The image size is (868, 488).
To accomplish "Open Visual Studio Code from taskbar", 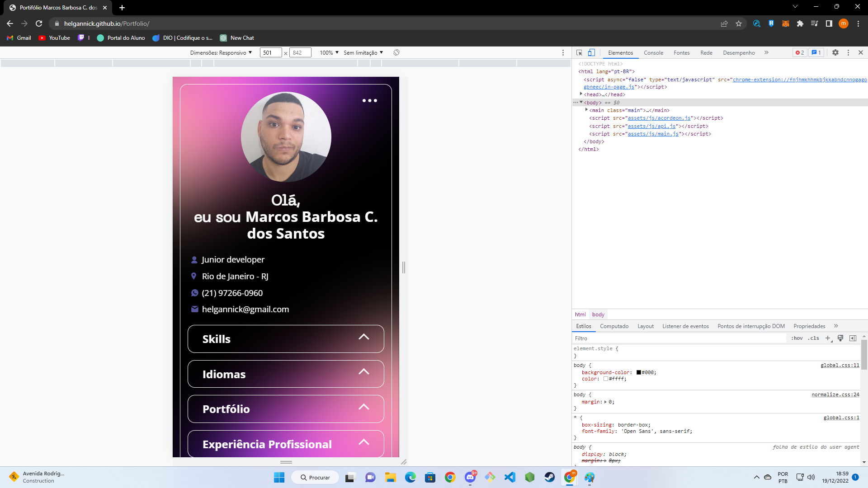I will click(x=510, y=477).
